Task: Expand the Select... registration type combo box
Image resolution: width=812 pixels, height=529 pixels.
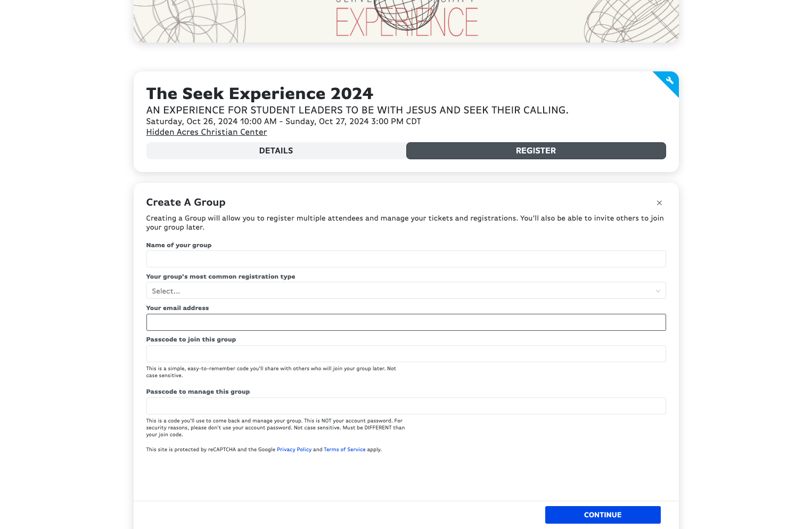Action: click(406, 290)
